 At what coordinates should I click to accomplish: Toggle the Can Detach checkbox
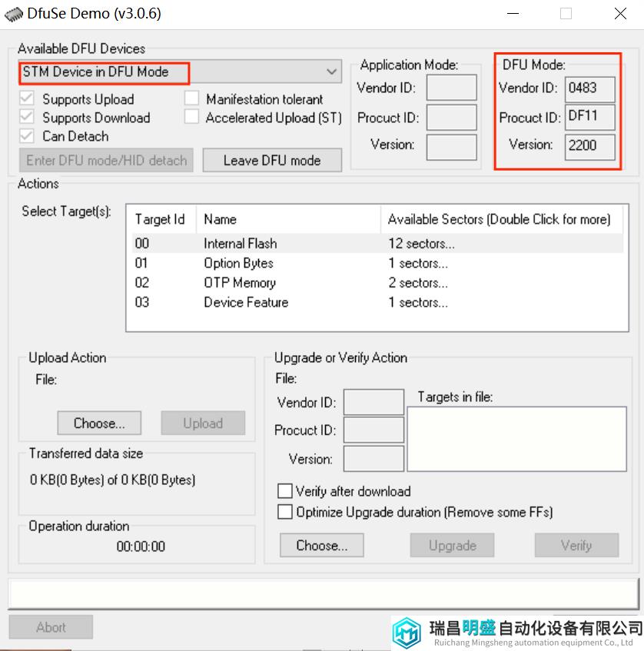pyautogui.click(x=27, y=135)
